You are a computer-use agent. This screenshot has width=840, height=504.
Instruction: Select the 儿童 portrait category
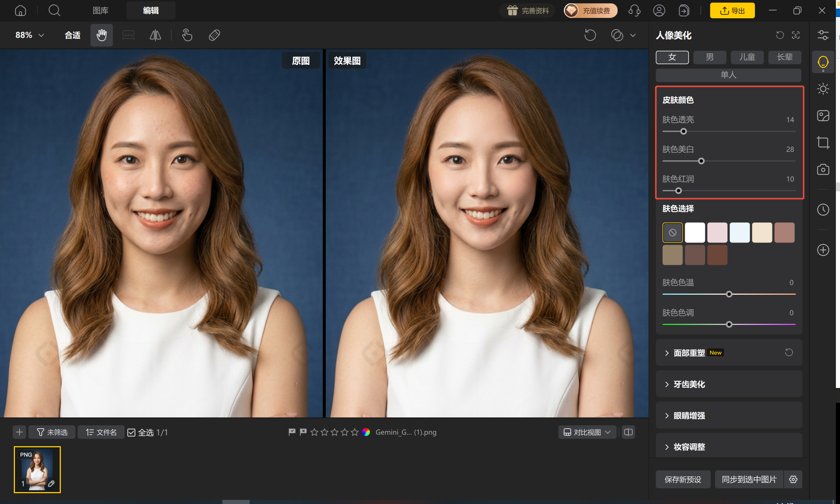point(747,57)
